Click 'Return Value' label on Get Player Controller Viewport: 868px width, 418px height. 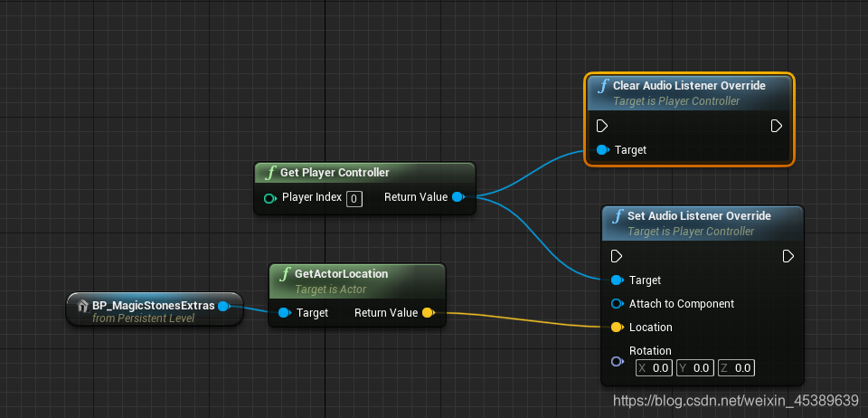[x=416, y=197]
